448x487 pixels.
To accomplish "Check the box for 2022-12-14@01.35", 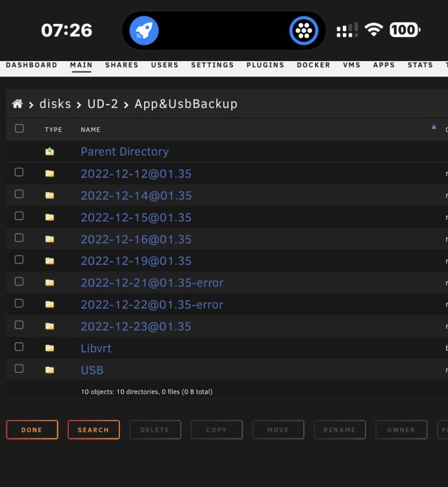I will [19, 194].
